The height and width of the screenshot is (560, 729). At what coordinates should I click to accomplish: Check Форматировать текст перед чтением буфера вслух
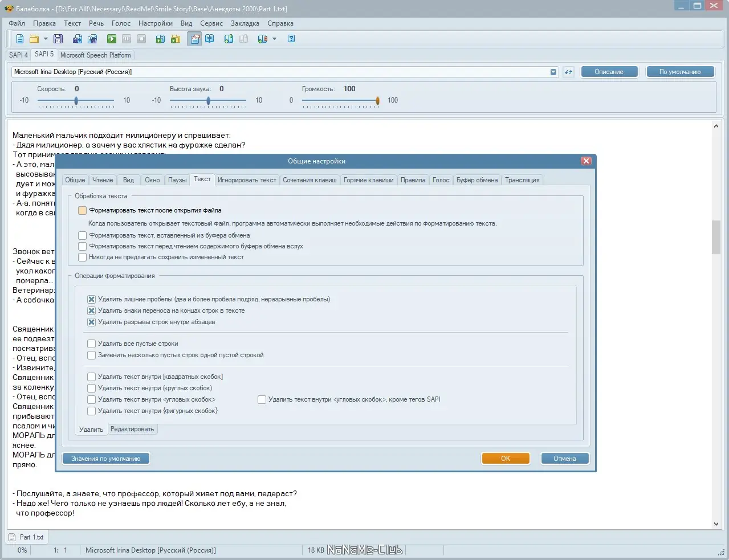tap(83, 246)
